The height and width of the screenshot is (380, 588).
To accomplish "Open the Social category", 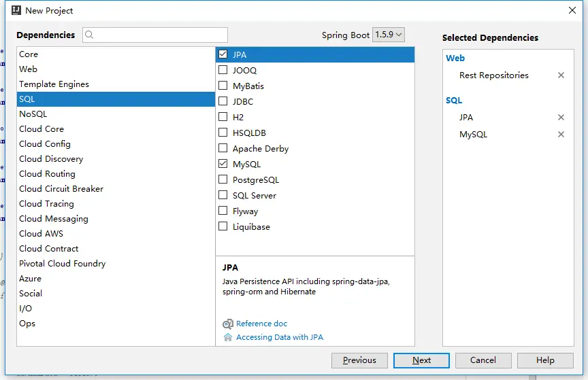I will [x=116, y=294].
